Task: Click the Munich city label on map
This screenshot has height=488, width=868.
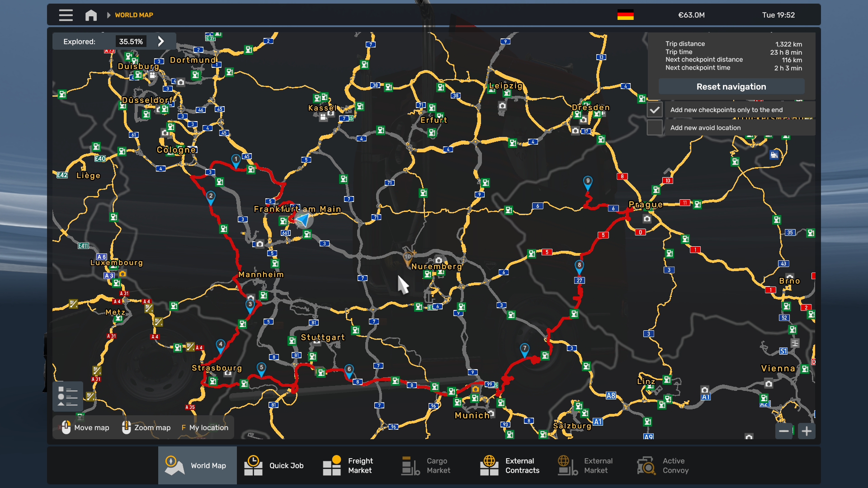Action: 472,415
